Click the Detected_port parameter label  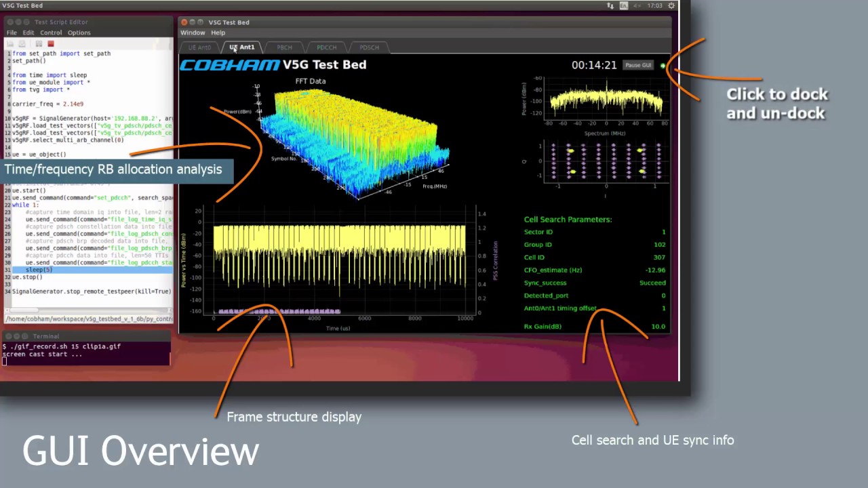[547, 296]
